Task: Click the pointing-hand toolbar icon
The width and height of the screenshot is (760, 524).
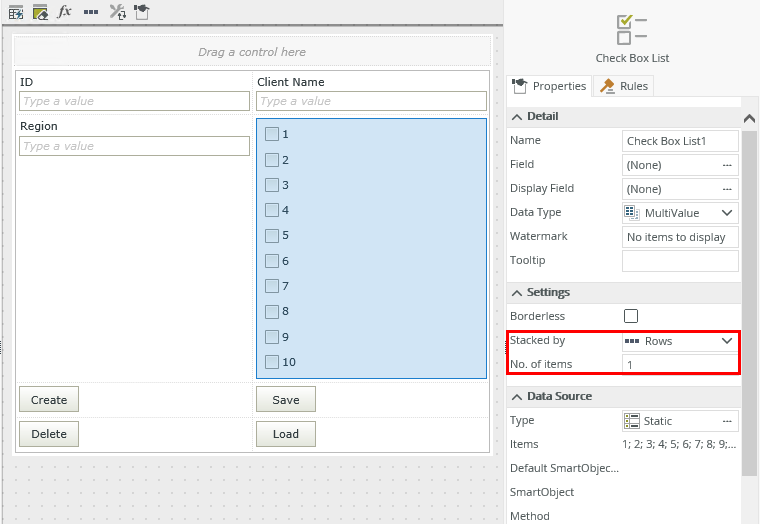Action: pyautogui.click(x=142, y=12)
